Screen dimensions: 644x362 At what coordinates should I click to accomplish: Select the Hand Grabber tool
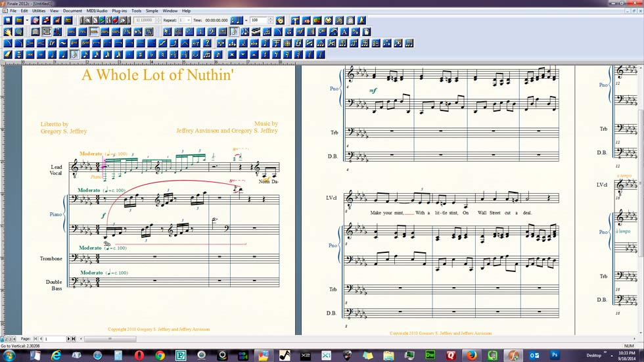pyautogui.click(x=8, y=32)
